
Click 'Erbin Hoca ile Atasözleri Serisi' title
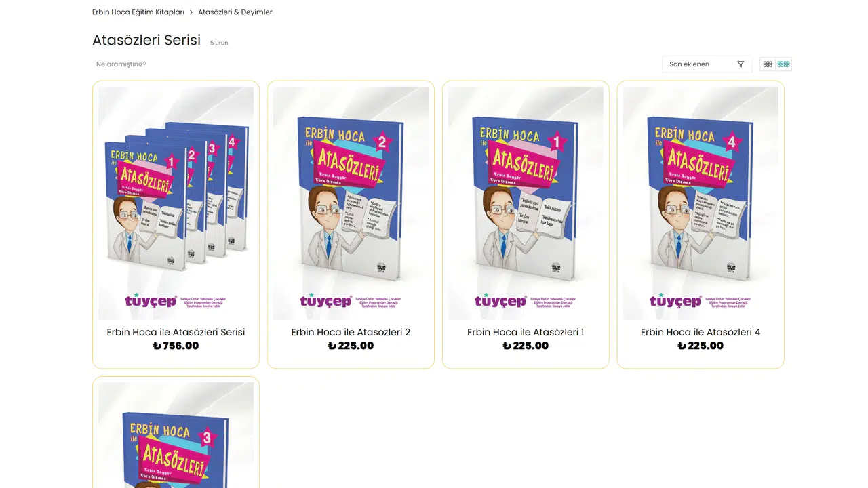click(x=176, y=332)
